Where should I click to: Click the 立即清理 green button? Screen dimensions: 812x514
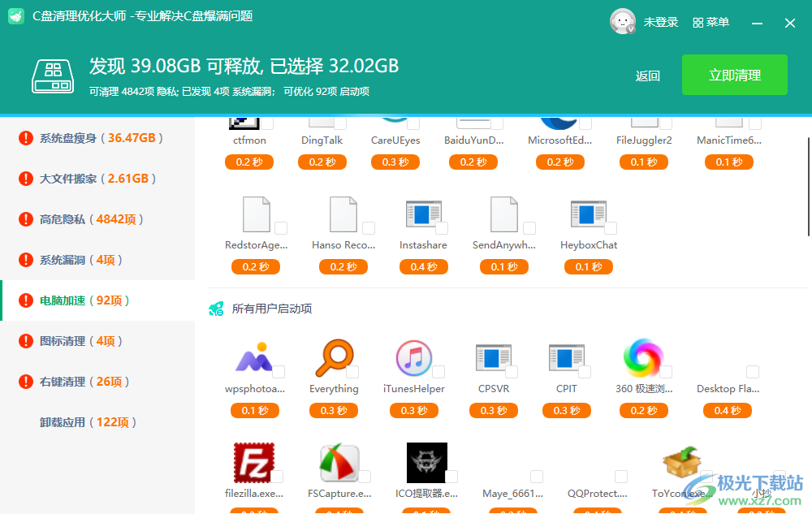(734, 75)
